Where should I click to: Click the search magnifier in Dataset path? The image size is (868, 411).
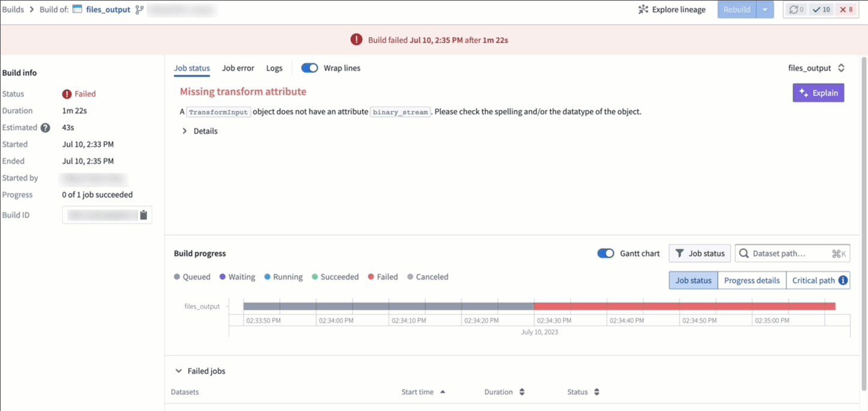point(744,254)
